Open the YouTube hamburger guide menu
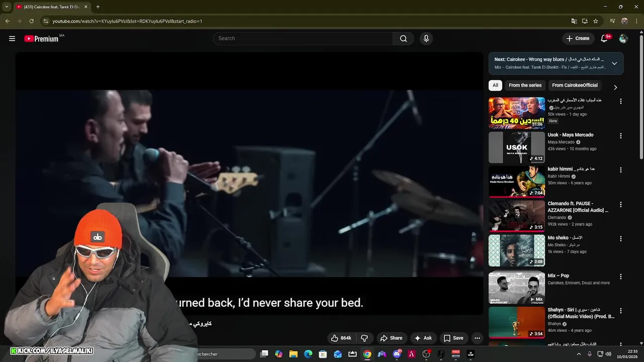This screenshot has height=362, width=644. click(x=12, y=38)
